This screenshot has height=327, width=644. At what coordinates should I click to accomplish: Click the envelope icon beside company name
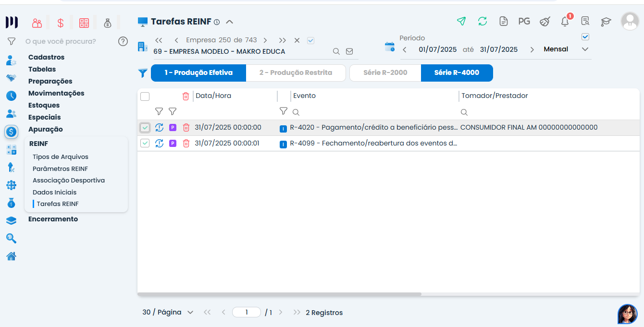tap(349, 51)
